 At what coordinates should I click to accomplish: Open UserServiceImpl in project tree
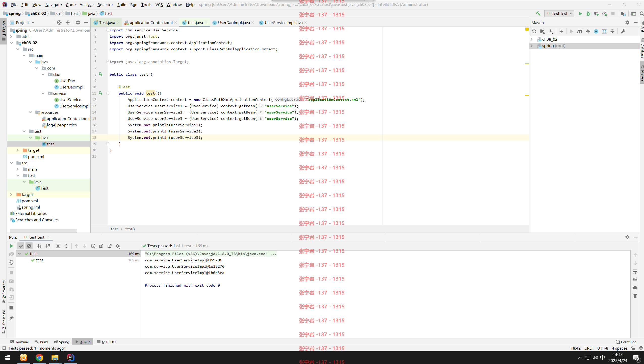click(74, 106)
